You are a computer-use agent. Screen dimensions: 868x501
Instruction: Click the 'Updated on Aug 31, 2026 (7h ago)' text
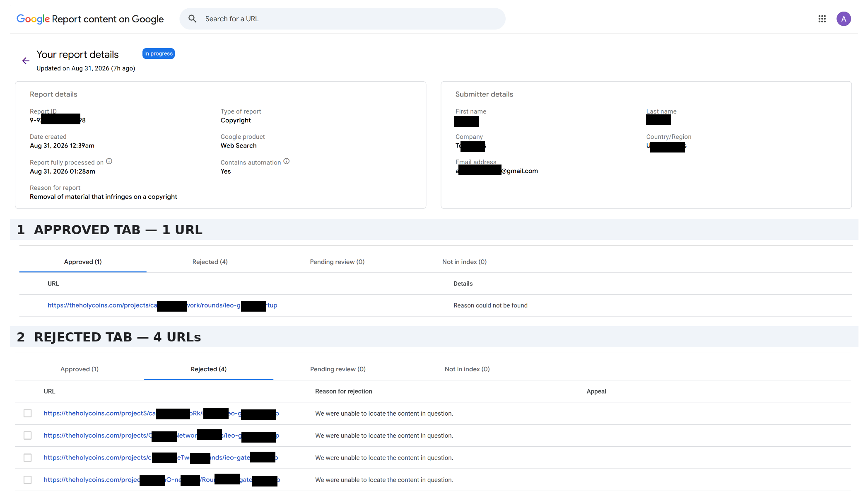pos(86,68)
